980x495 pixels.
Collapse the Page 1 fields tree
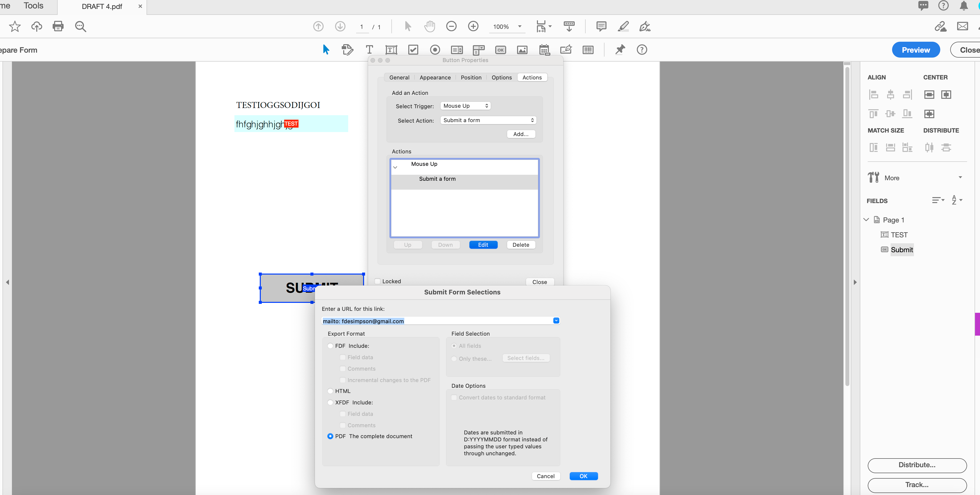click(866, 220)
